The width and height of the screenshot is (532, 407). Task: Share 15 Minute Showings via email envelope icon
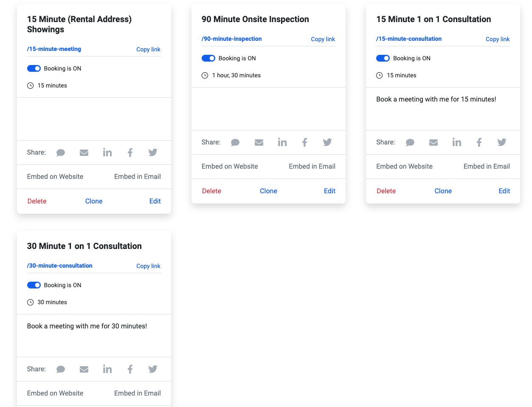[84, 153]
